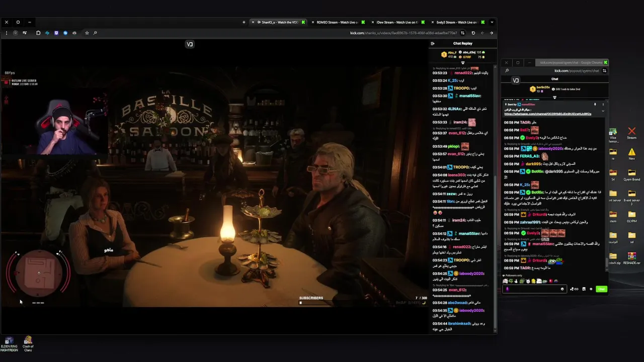Click username K_25 in Chat Replay
644x362 pixels.
tap(453, 80)
